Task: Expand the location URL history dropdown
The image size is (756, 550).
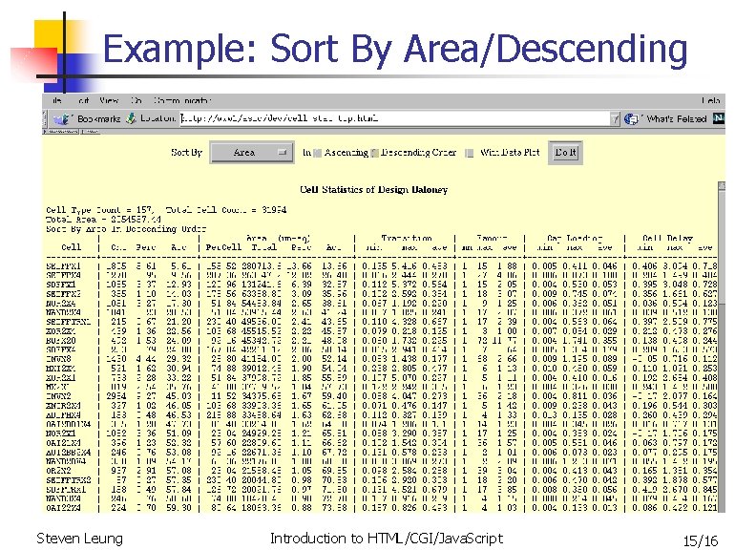Action: [x=615, y=118]
